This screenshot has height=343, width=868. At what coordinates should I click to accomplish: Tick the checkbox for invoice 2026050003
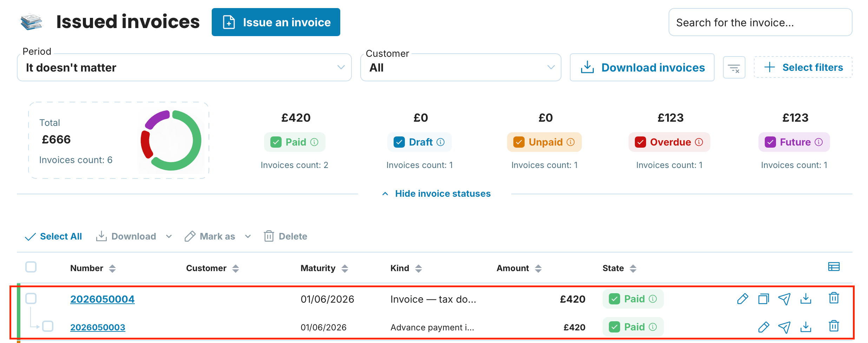48,326
